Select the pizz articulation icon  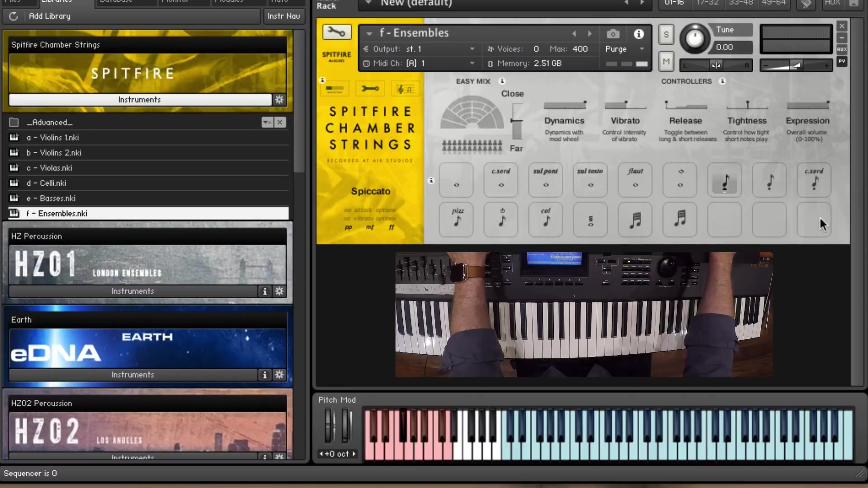pos(456,220)
